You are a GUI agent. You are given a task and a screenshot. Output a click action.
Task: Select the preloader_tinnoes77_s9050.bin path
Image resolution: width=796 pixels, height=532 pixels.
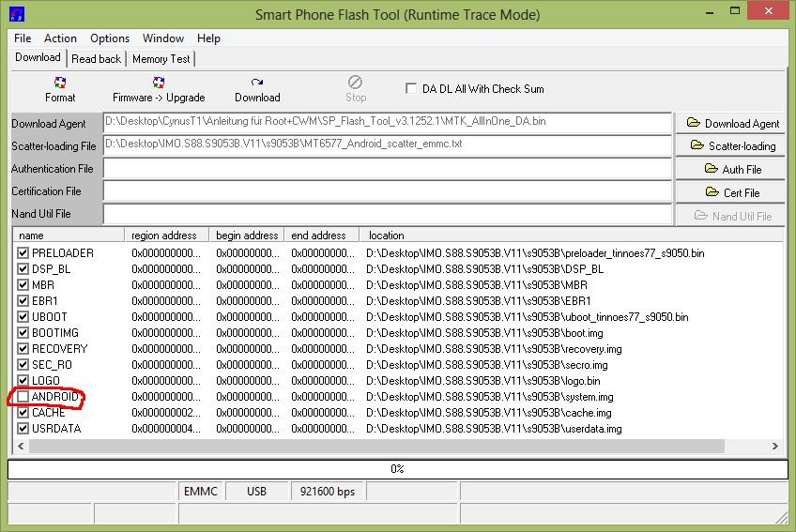pos(535,252)
